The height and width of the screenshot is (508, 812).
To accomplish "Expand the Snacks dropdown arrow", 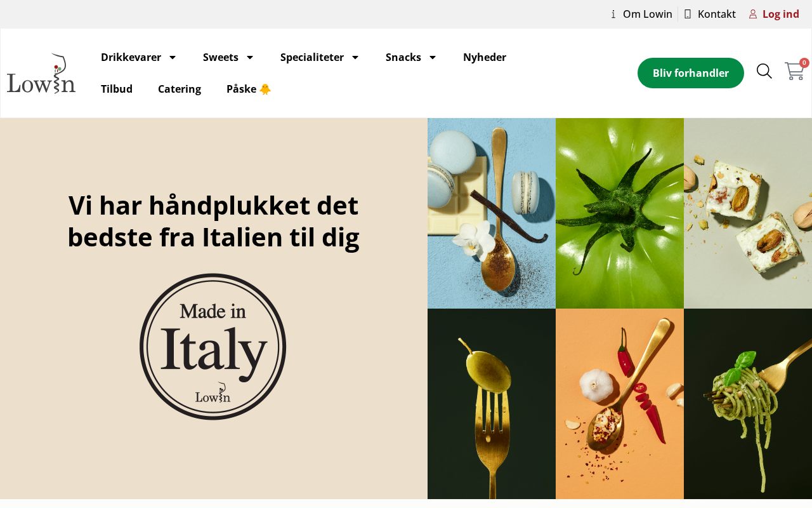I will pyautogui.click(x=432, y=57).
